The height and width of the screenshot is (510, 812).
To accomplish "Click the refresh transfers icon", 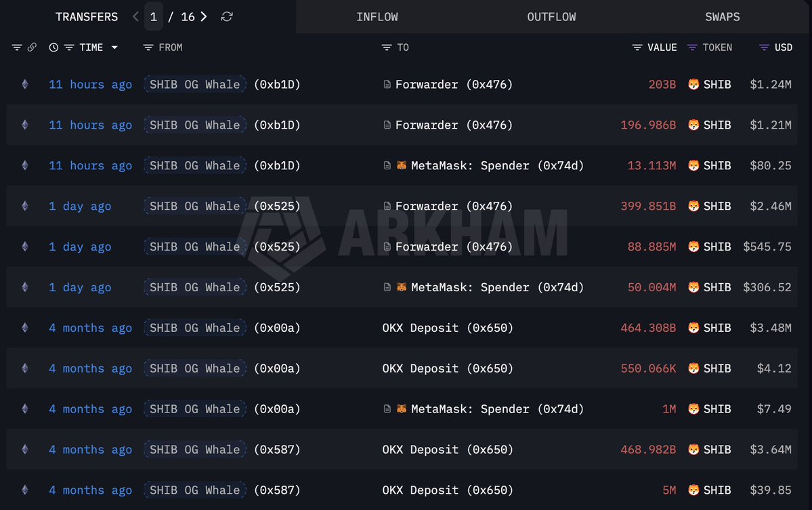I will point(227,16).
